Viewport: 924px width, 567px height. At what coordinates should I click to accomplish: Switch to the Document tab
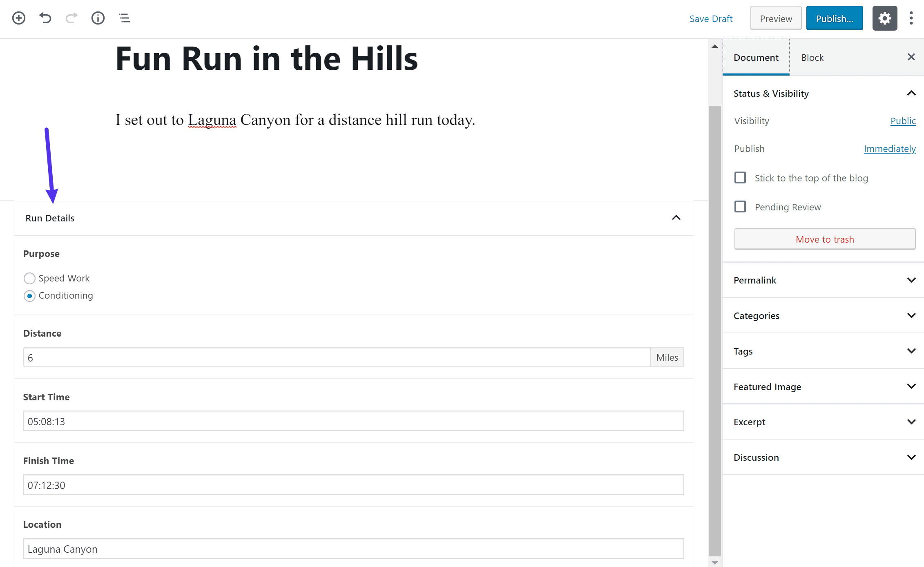(x=755, y=58)
